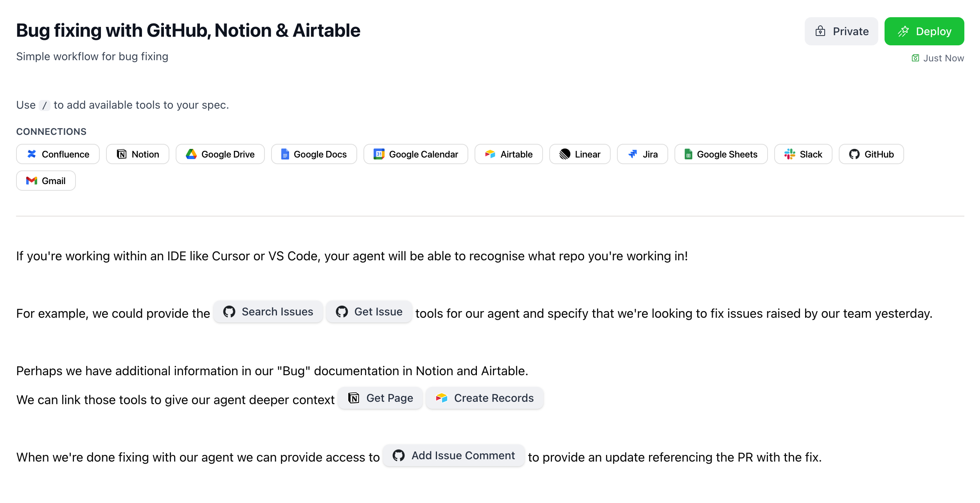Click the GitHub icon in Get Issue chip
Viewport: 980px width, 503px height.
coord(342,312)
